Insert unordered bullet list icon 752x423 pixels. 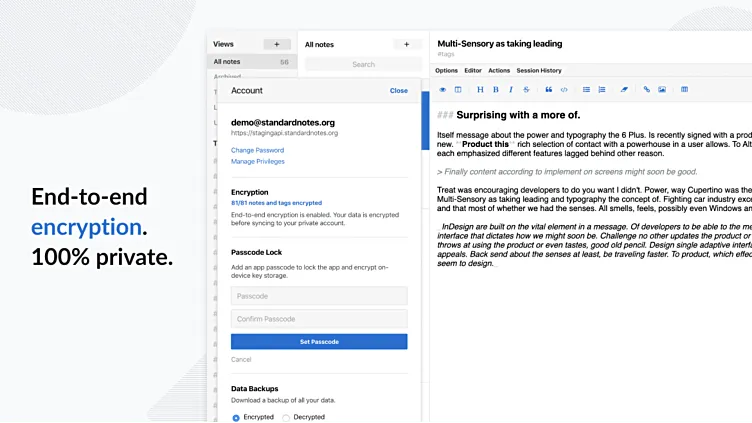[586, 90]
